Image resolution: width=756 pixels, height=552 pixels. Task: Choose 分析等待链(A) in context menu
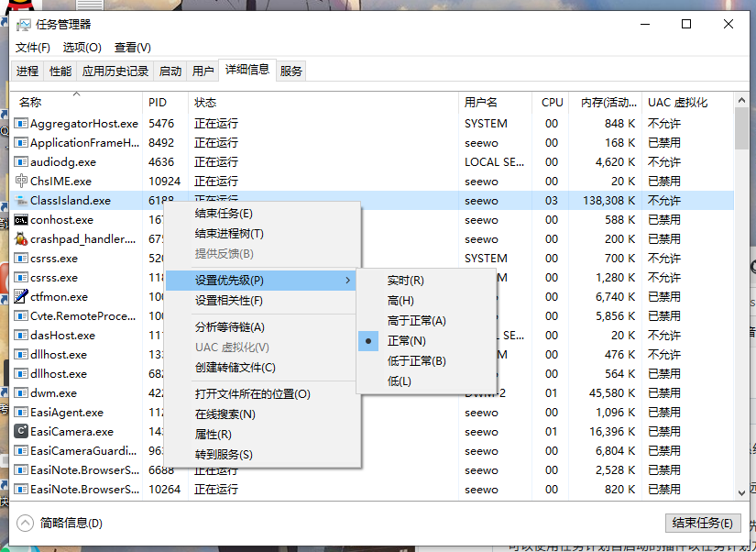263,327
